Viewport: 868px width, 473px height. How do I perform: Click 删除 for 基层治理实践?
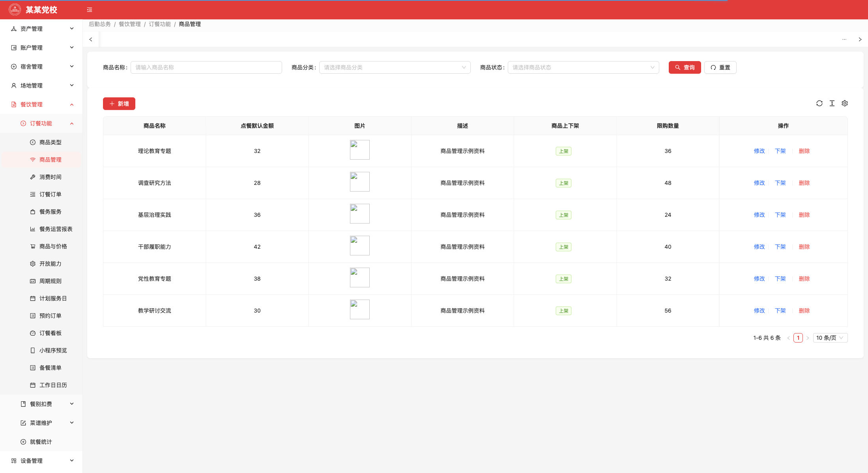pos(804,215)
